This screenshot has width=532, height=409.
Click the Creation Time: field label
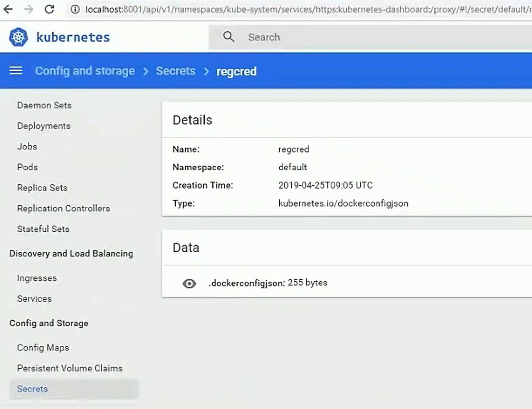(203, 185)
